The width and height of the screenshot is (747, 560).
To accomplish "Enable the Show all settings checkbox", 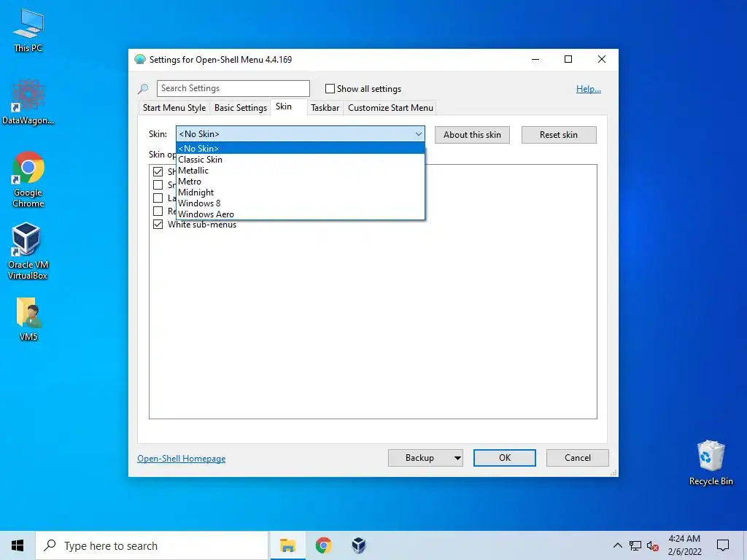I will (330, 88).
